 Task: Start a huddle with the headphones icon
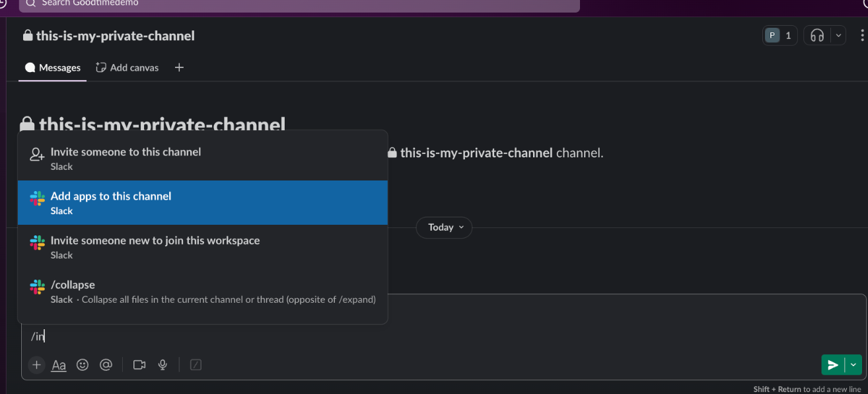click(x=817, y=36)
